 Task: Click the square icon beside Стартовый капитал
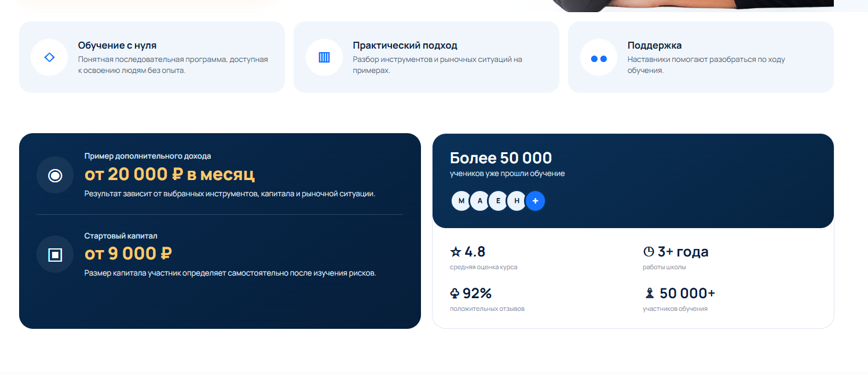tap(55, 255)
